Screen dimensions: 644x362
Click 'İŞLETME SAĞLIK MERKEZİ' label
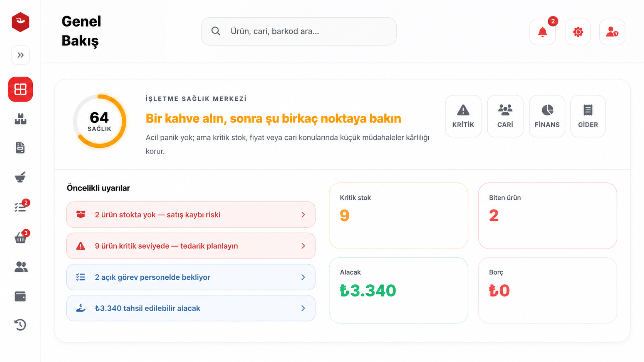click(x=196, y=99)
